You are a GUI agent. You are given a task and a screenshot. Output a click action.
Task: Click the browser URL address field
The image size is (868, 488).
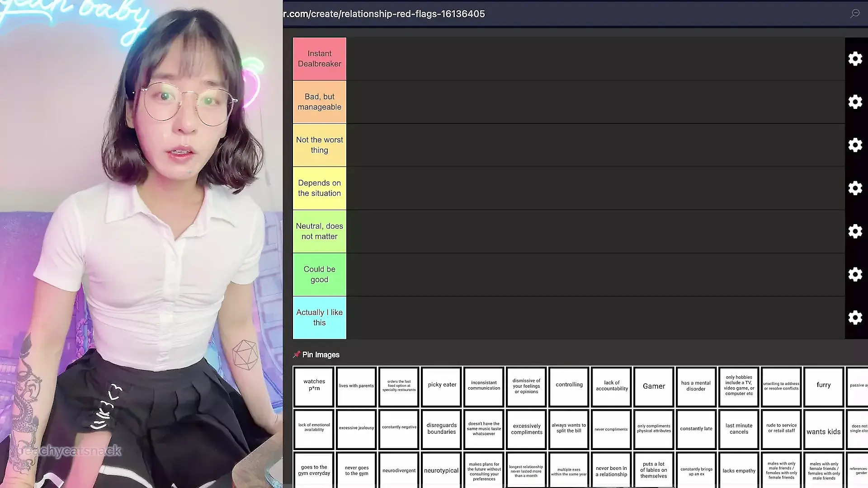pyautogui.click(x=384, y=14)
